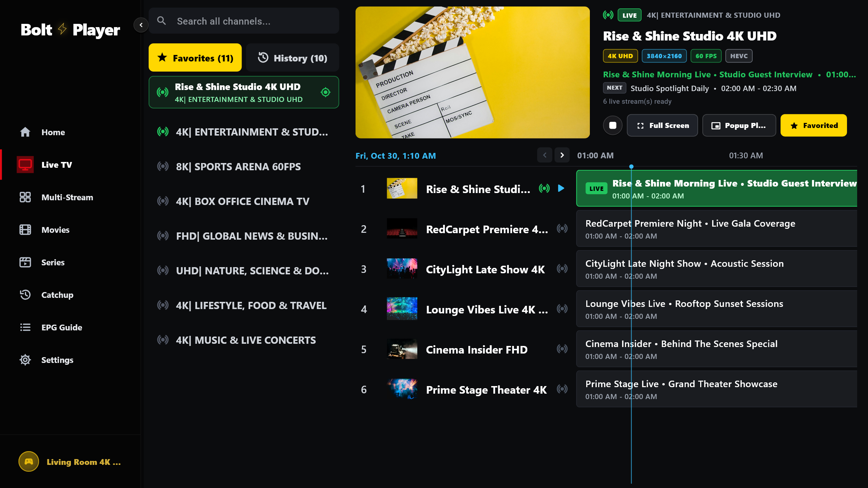Image resolution: width=868 pixels, height=488 pixels.
Task: Advance to next EPG time slot
Action: pos(562,155)
